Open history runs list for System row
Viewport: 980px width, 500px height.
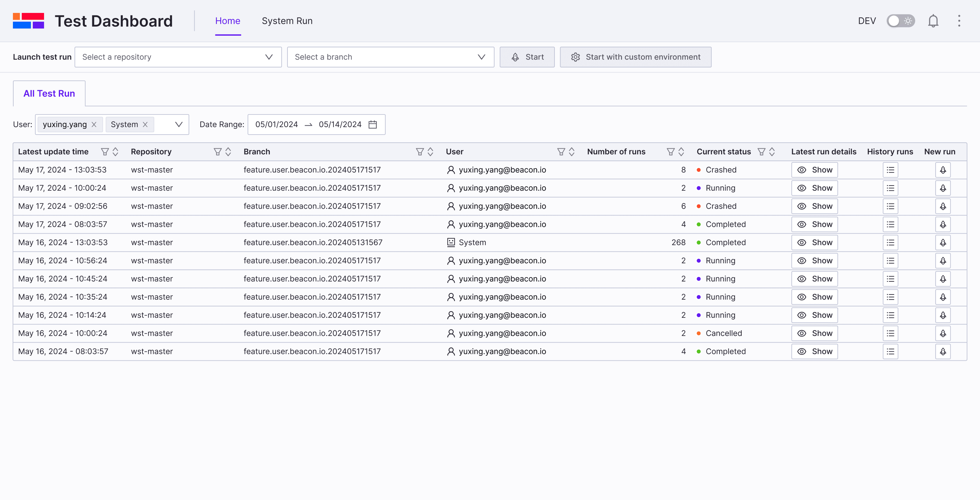890,242
